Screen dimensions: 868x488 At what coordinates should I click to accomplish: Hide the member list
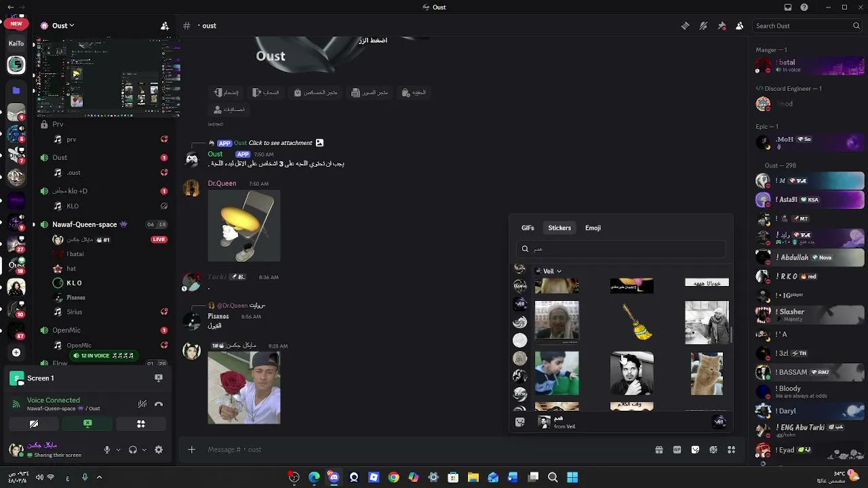tap(739, 26)
